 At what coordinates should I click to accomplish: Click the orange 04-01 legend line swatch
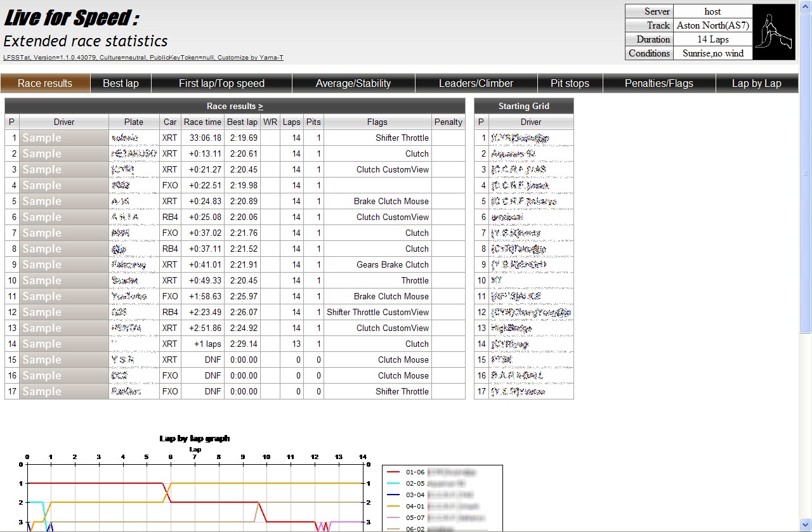393,506
